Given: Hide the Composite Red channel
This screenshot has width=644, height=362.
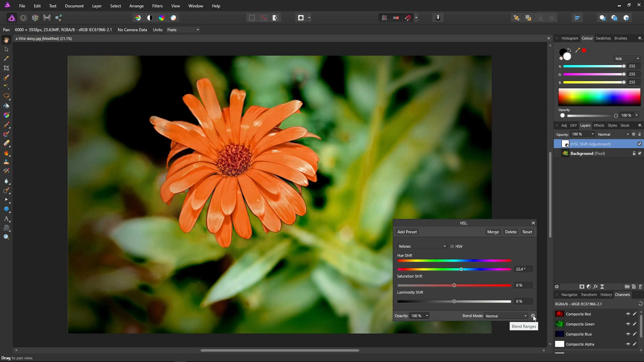Looking at the screenshot, I should tap(628, 314).
